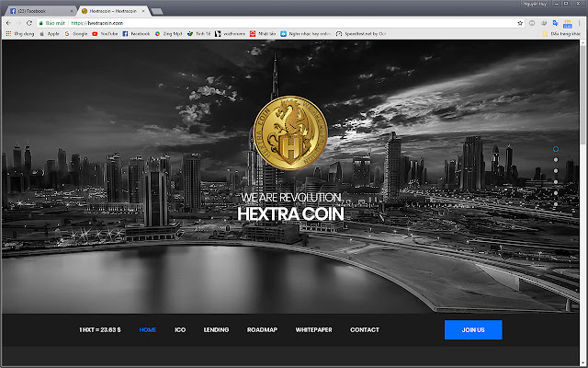Open the Apple bookmark
Screen dimensions: 588x368
coord(50,34)
